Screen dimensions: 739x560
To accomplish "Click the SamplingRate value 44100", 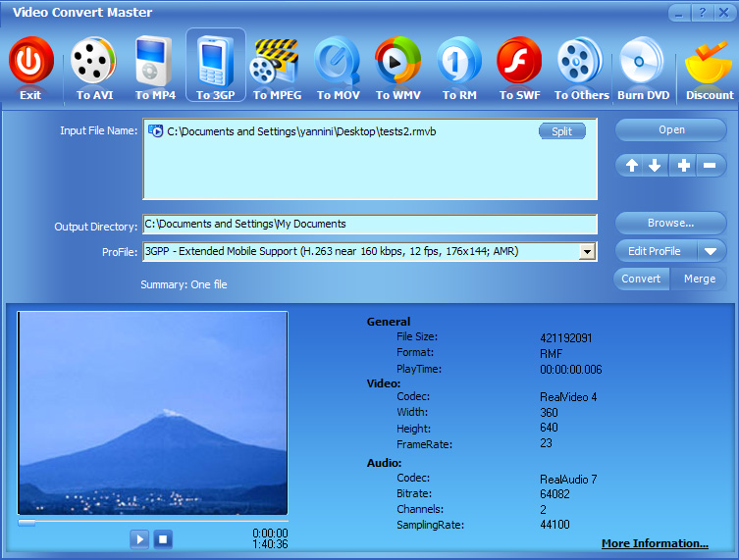I will click(x=554, y=525).
